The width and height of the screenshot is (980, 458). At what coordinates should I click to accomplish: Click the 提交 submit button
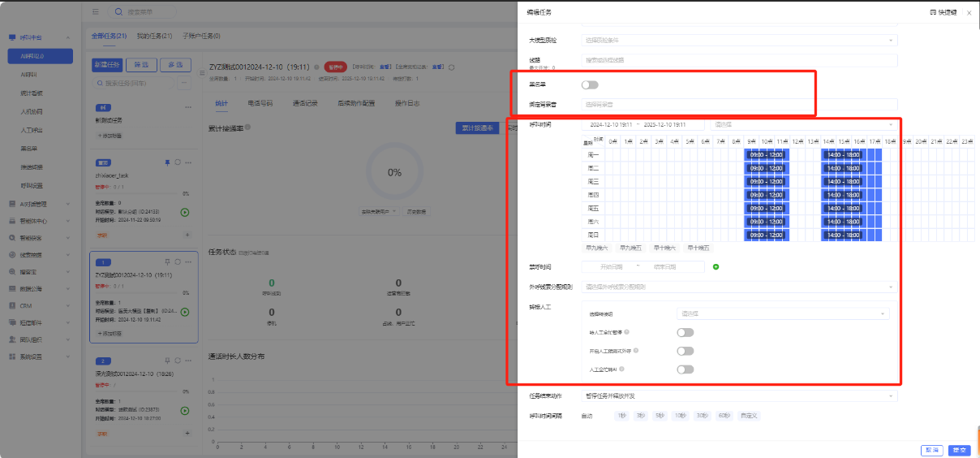(960, 449)
